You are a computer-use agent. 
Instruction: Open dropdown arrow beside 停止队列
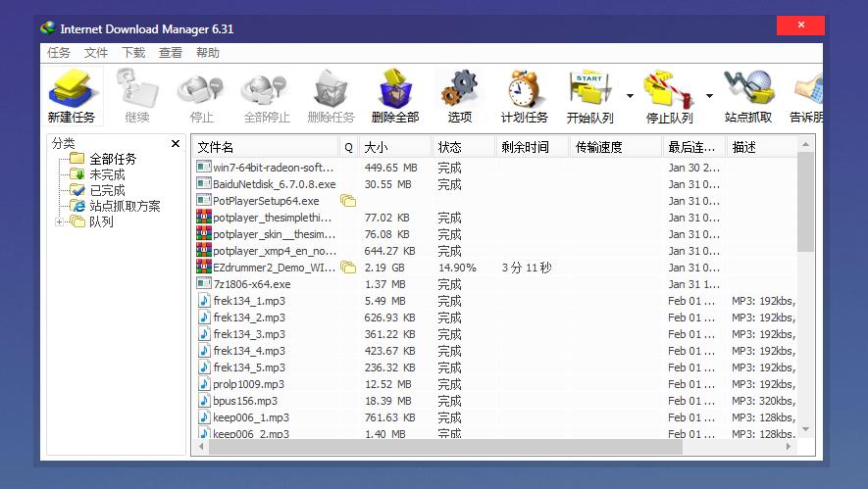click(710, 96)
